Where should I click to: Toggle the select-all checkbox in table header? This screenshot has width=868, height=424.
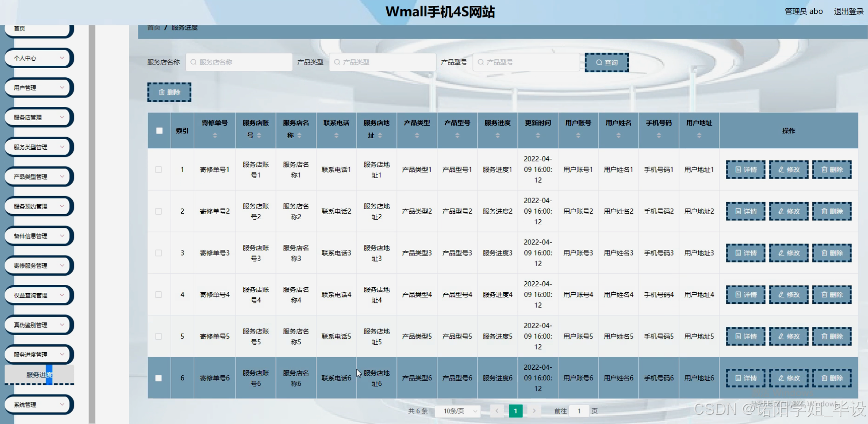tap(159, 131)
